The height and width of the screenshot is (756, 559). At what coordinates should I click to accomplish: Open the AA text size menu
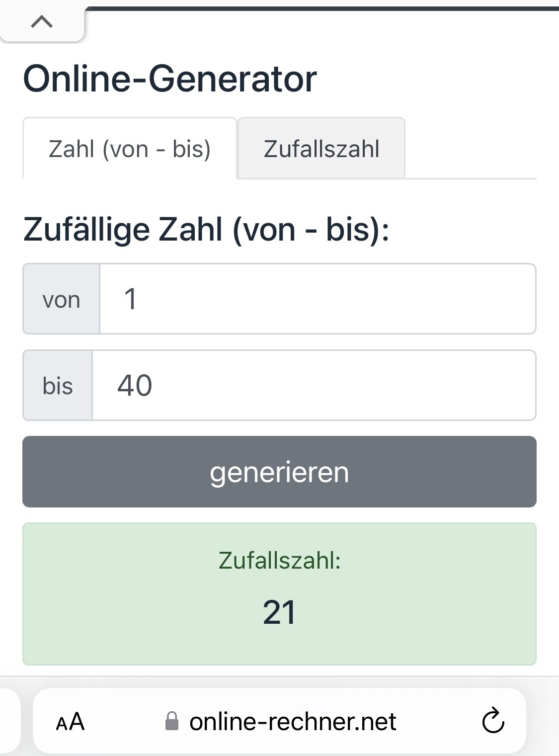pos(70,722)
